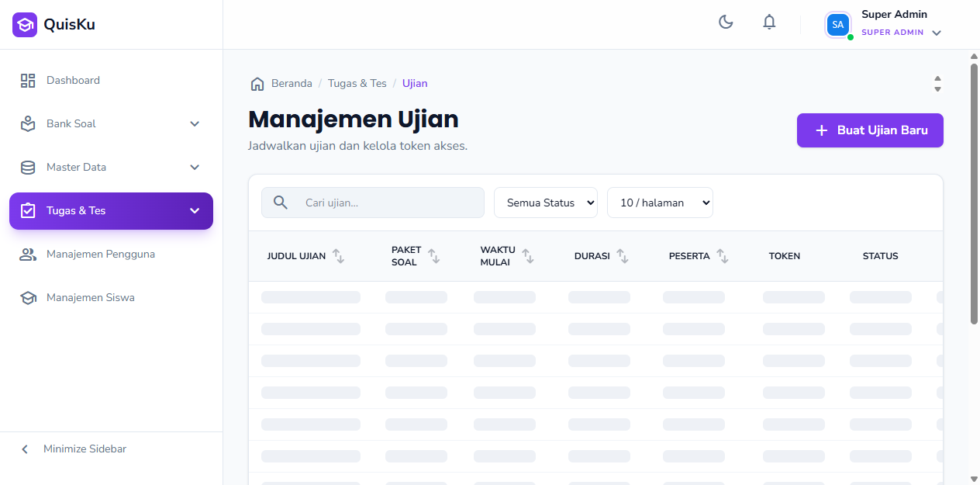Viewport: 980px width, 485px height.
Task: Click the Manajemen Pengguna users icon
Action: [28, 255]
